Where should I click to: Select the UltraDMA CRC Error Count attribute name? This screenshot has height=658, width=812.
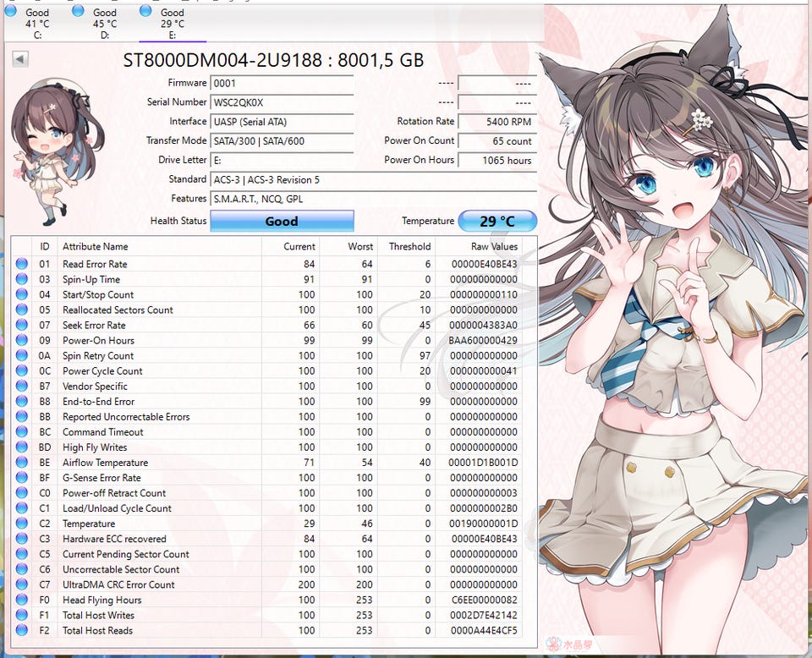pos(118,584)
